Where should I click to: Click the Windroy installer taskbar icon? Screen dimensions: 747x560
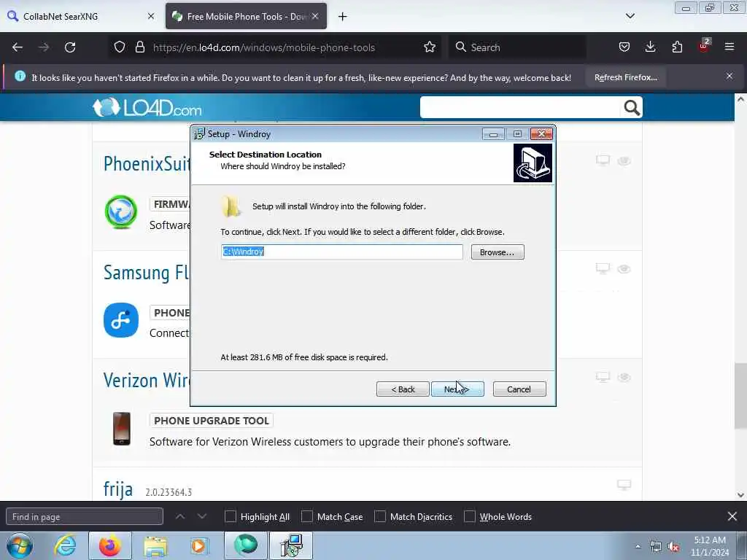(x=292, y=545)
